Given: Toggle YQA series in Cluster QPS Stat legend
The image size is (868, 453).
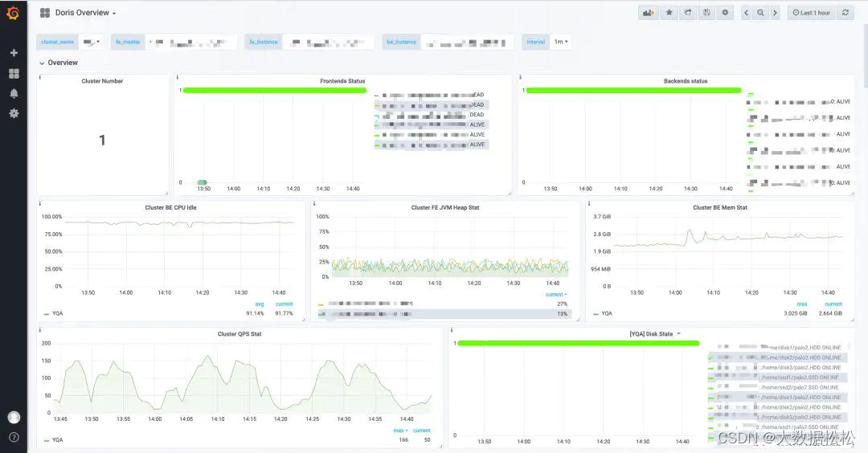Looking at the screenshot, I should click(58, 440).
